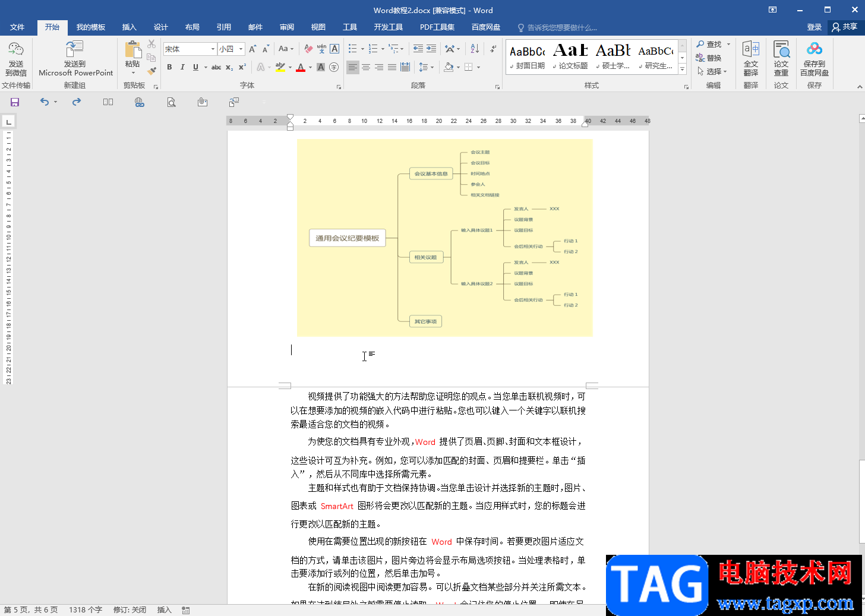
Task: Toggle justify alignment
Action: point(392,67)
